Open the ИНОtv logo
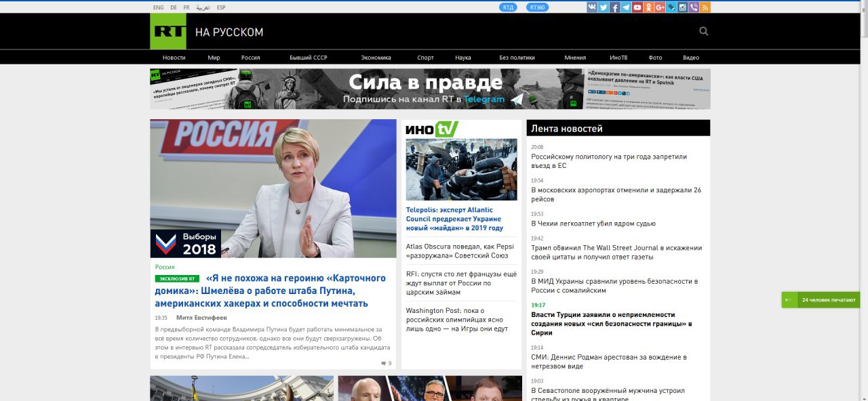 432,129
